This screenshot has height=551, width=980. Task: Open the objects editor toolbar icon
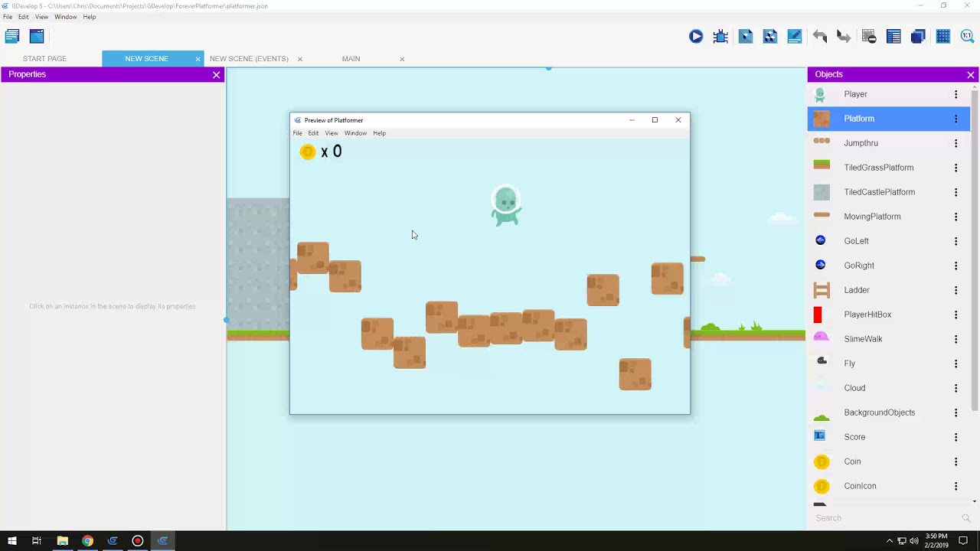[x=746, y=36]
